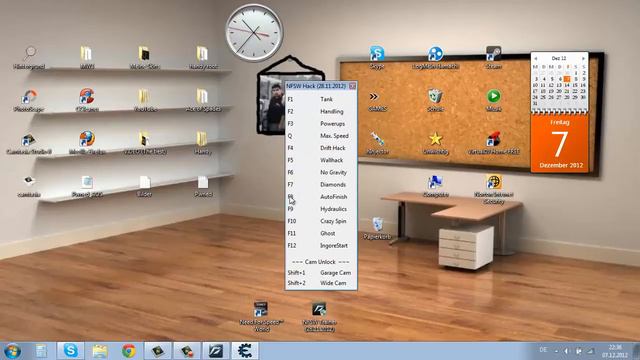Go to previous month in calendar gadget
640x360 pixels.
(536, 59)
